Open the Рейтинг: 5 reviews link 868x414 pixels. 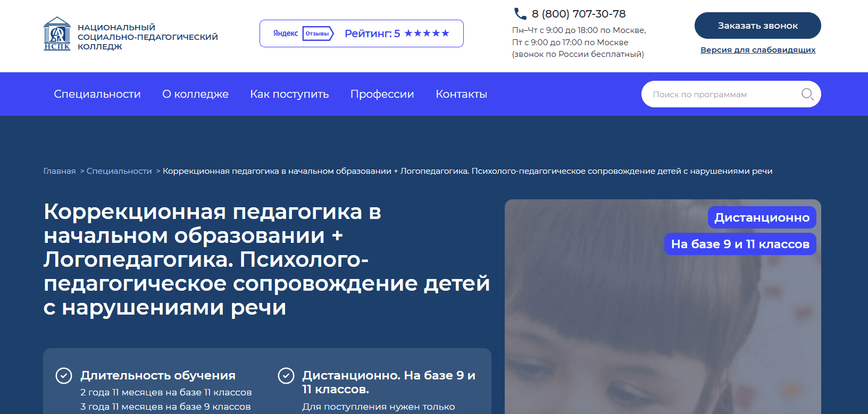coord(362,33)
